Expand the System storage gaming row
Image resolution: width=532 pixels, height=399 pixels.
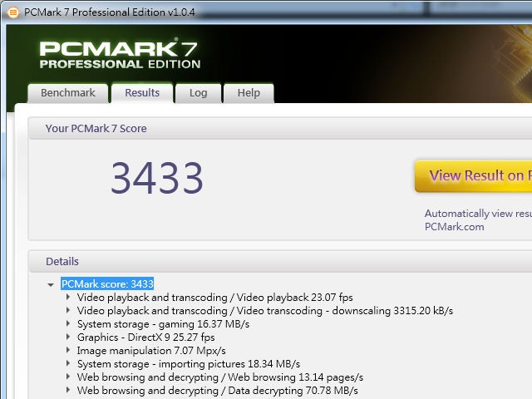[x=68, y=323]
